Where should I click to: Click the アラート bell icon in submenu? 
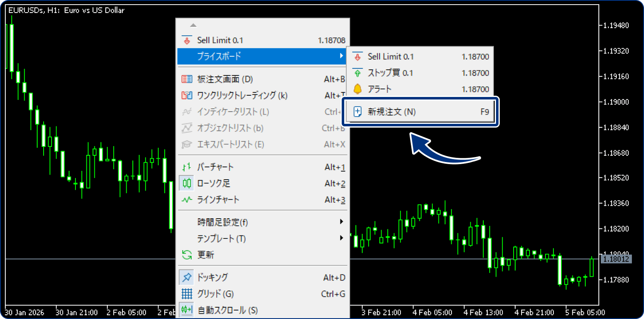358,89
